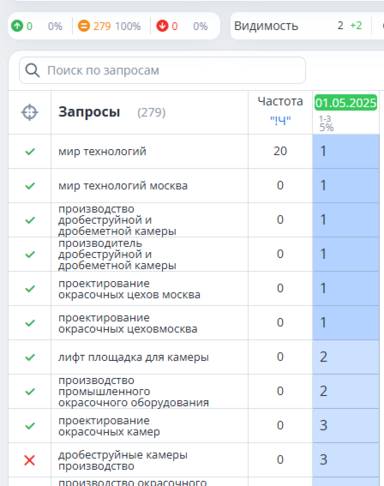
Task: Click the crosshair target icon in table header
Action: [30, 112]
